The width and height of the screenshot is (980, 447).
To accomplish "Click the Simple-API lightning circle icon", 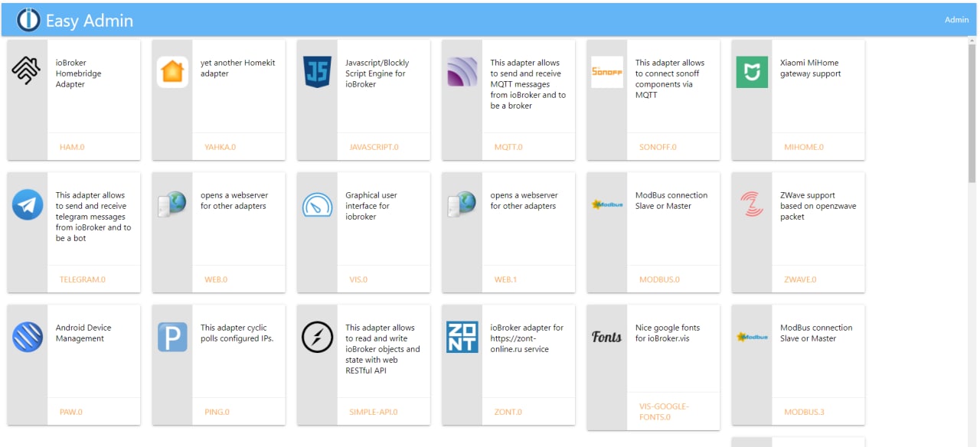I will [317, 337].
